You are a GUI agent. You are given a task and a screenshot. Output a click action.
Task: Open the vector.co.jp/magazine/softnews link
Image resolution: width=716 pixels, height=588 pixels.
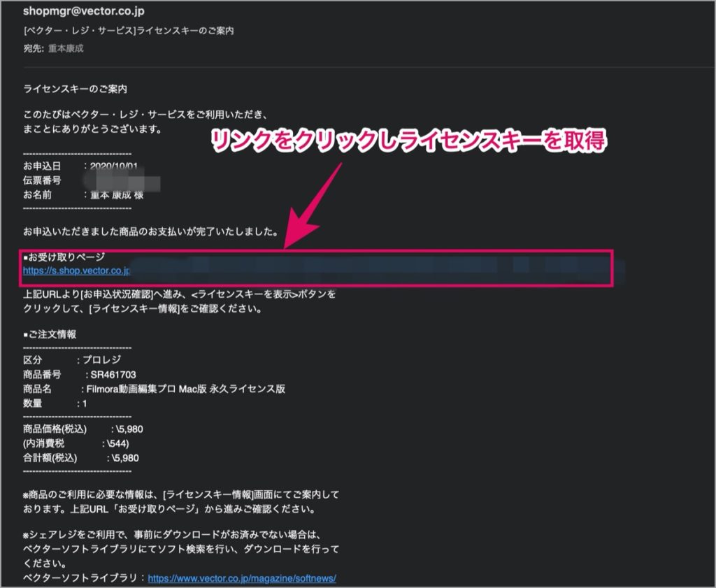[x=242, y=578]
